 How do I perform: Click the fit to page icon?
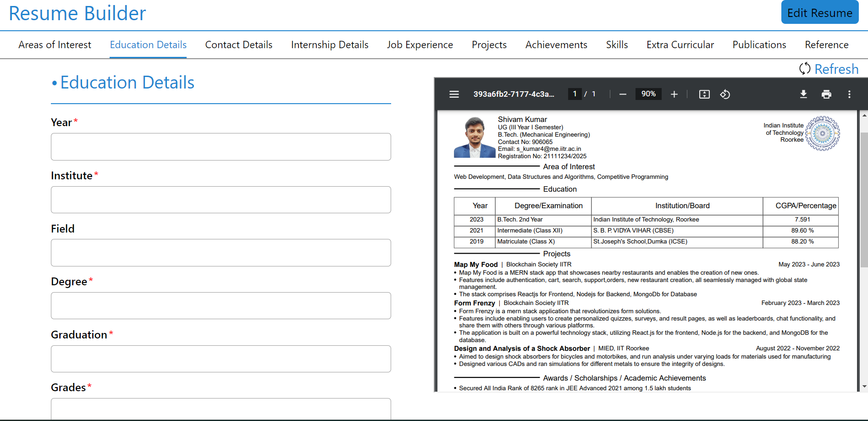tap(704, 94)
